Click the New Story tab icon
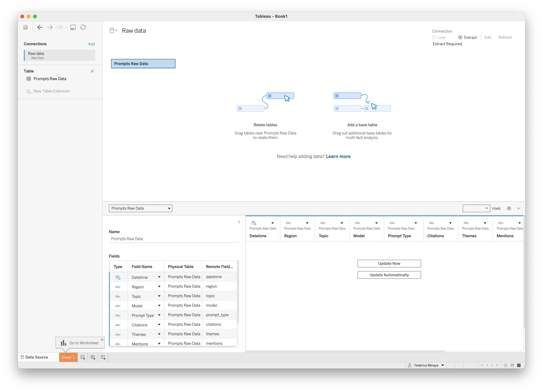This screenshot has height=392, width=543. (x=103, y=357)
